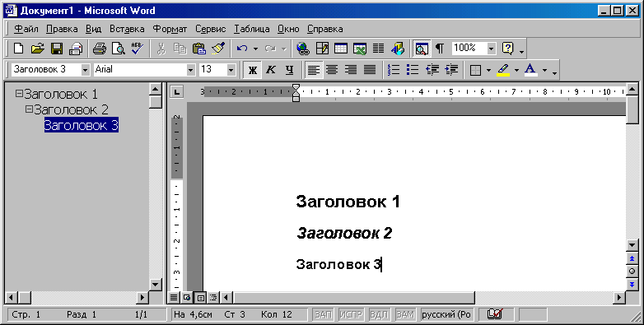
Task: Open Tables and Borders toolbar
Action: [x=322, y=49]
